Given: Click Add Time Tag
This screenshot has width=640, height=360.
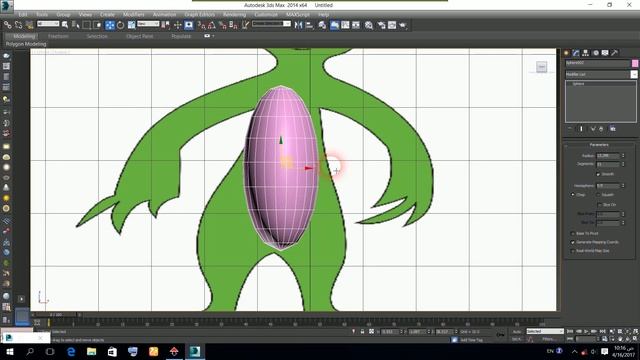Looking at the screenshot, I should [471, 340].
